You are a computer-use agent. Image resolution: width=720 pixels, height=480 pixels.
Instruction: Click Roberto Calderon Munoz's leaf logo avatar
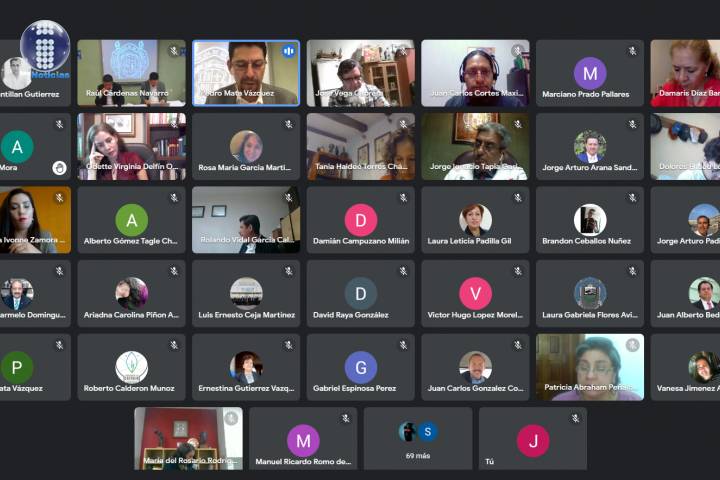point(131,367)
